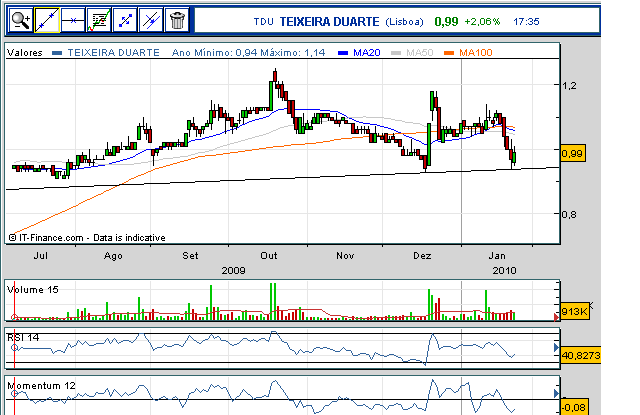The height and width of the screenshot is (415, 640).
Task: Select the trend line drawing tool
Action: (x=47, y=20)
